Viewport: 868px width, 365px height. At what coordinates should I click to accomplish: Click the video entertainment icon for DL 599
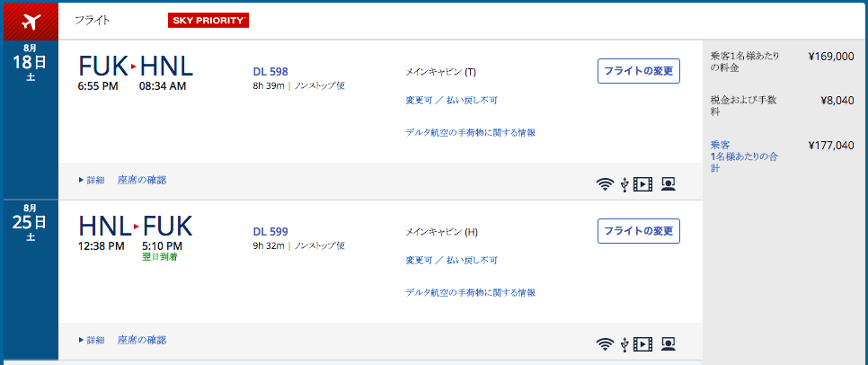[642, 344]
